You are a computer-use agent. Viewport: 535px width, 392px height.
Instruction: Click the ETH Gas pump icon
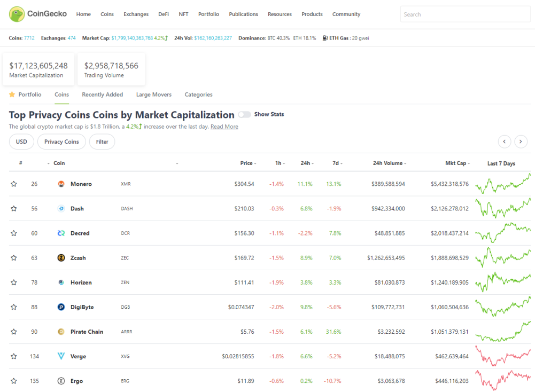(325, 38)
